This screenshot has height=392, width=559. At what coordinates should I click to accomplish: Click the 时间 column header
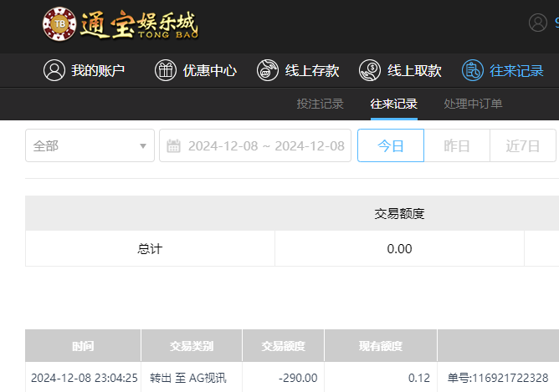tap(83, 346)
